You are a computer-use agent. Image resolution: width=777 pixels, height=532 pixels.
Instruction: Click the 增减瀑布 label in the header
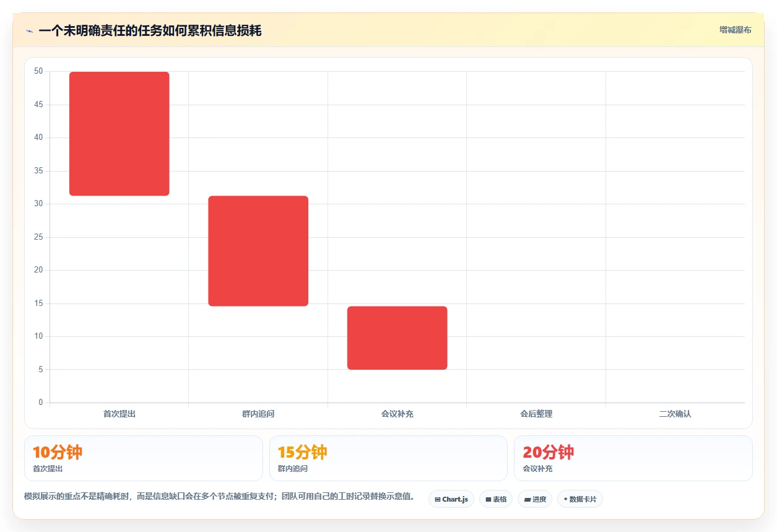(x=735, y=30)
